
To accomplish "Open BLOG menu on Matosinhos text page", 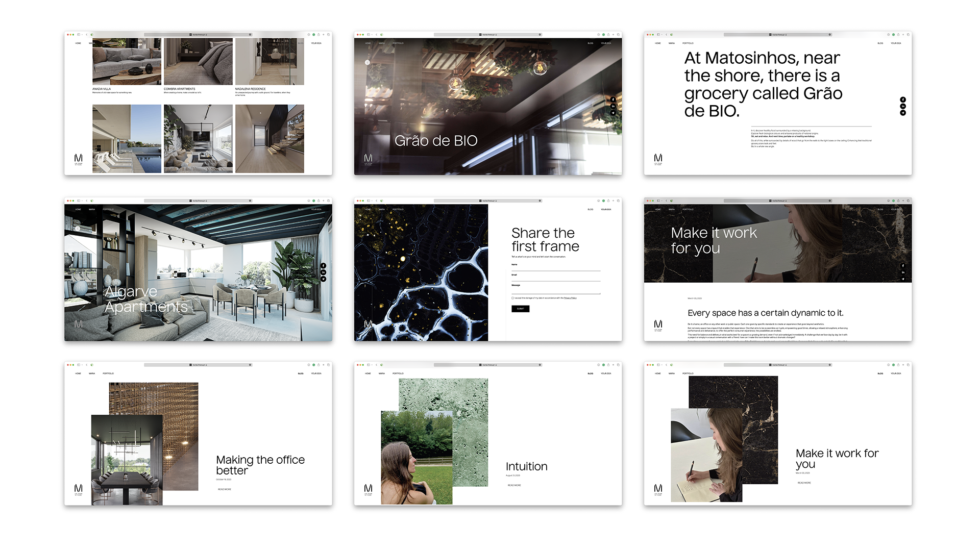I will [x=880, y=43].
